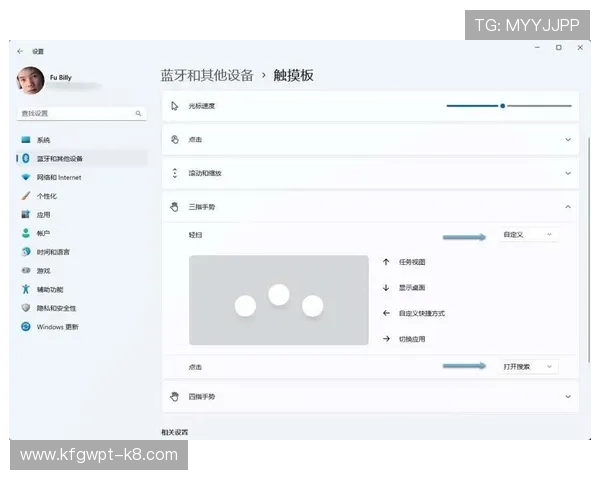
Task: Click the vertical scrollbar on right
Action: click(589, 249)
